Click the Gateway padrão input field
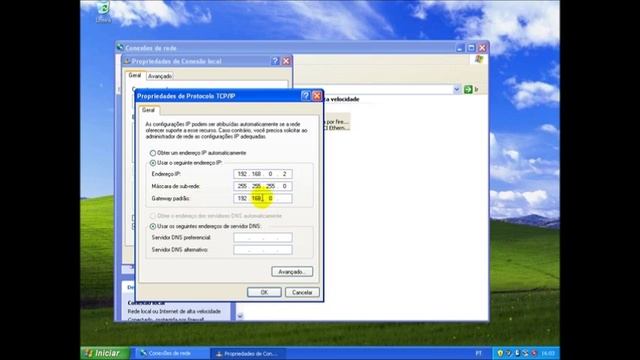Image resolution: width=640 pixels, height=360 pixels. pos(263,198)
